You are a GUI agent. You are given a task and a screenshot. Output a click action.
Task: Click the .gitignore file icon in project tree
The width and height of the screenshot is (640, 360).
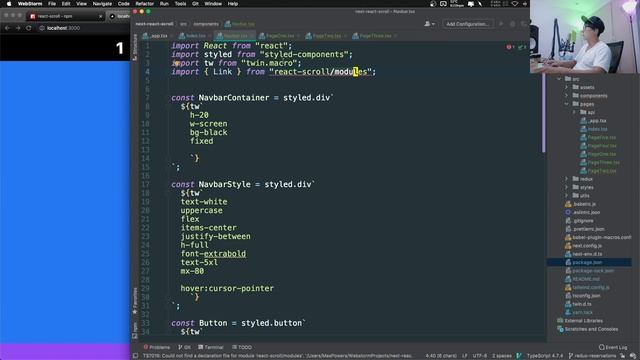point(568,220)
